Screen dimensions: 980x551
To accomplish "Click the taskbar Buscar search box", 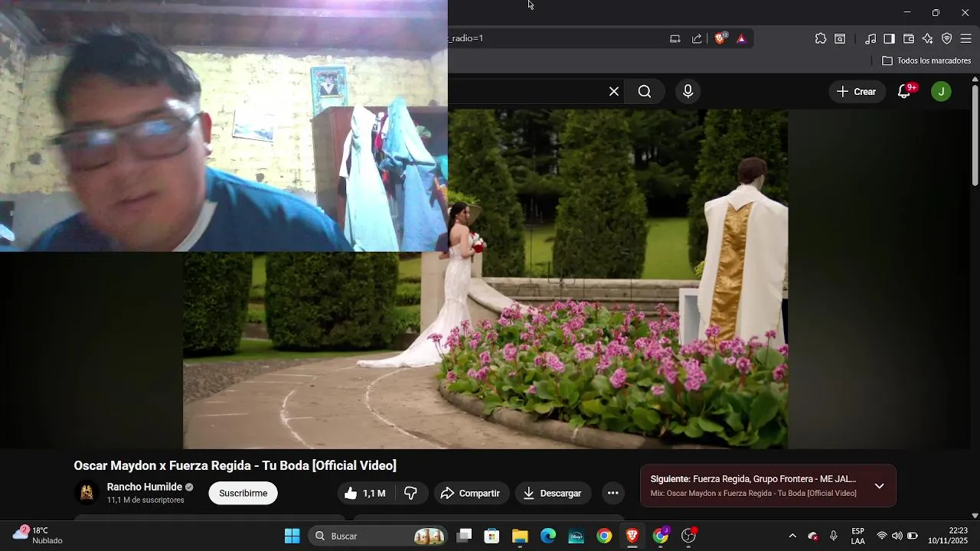I will click(x=379, y=536).
